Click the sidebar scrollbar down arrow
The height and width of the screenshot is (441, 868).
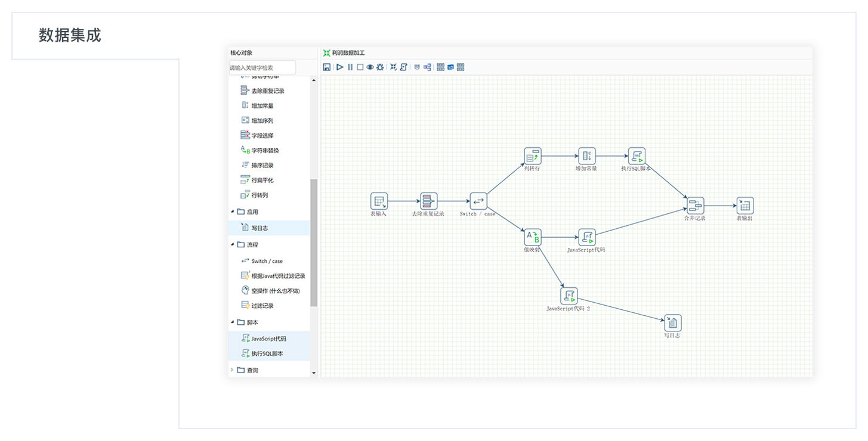pyautogui.click(x=314, y=373)
